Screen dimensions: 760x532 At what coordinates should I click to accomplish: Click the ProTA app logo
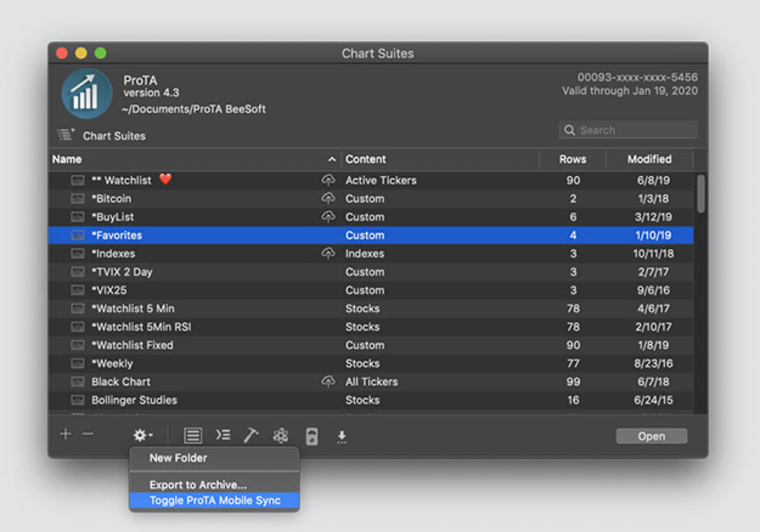coord(87,93)
